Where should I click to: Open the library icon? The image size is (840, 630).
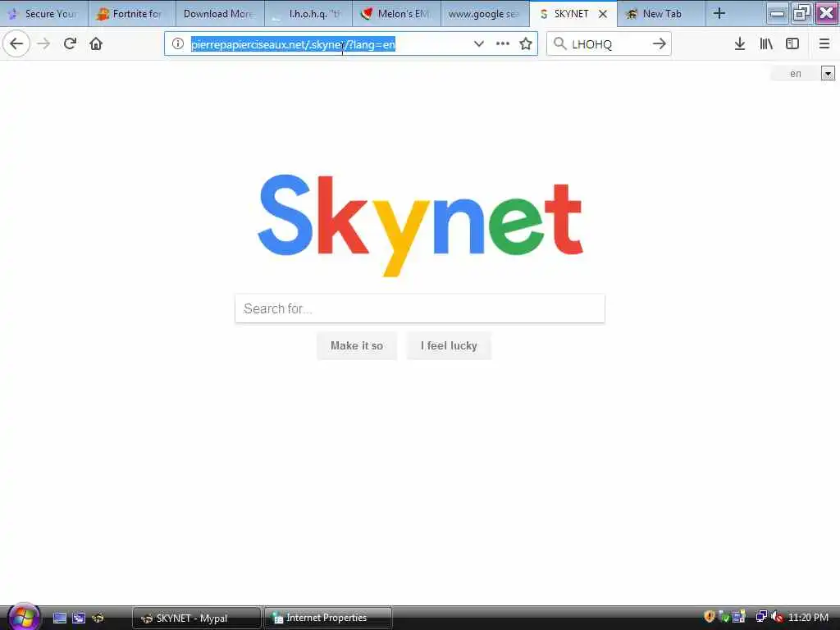[766, 44]
